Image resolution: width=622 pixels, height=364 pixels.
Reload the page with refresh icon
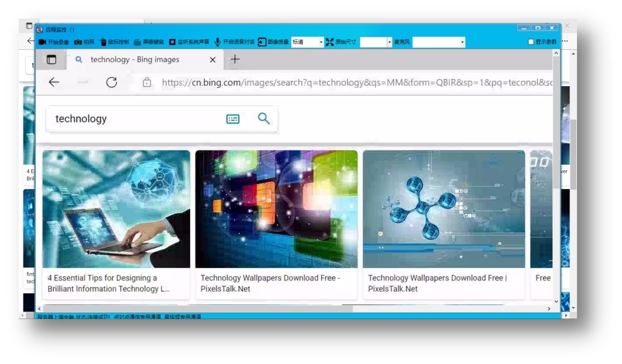click(111, 82)
